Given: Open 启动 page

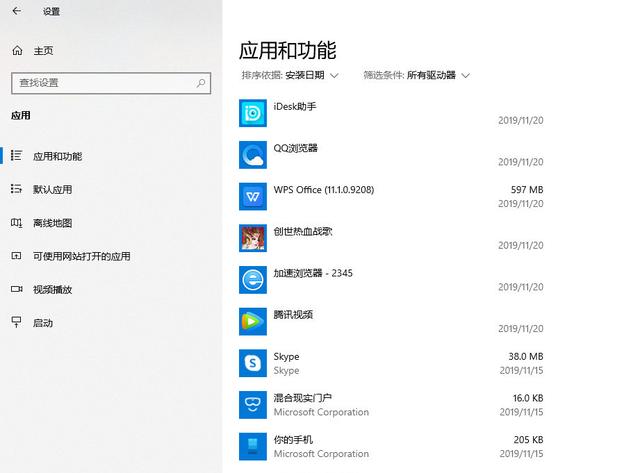Looking at the screenshot, I should click(43, 323).
